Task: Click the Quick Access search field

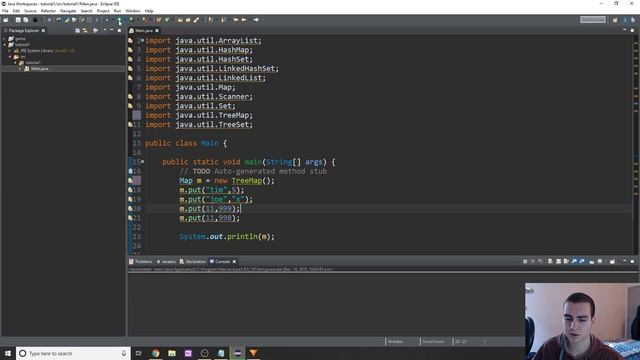Action: [593, 20]
